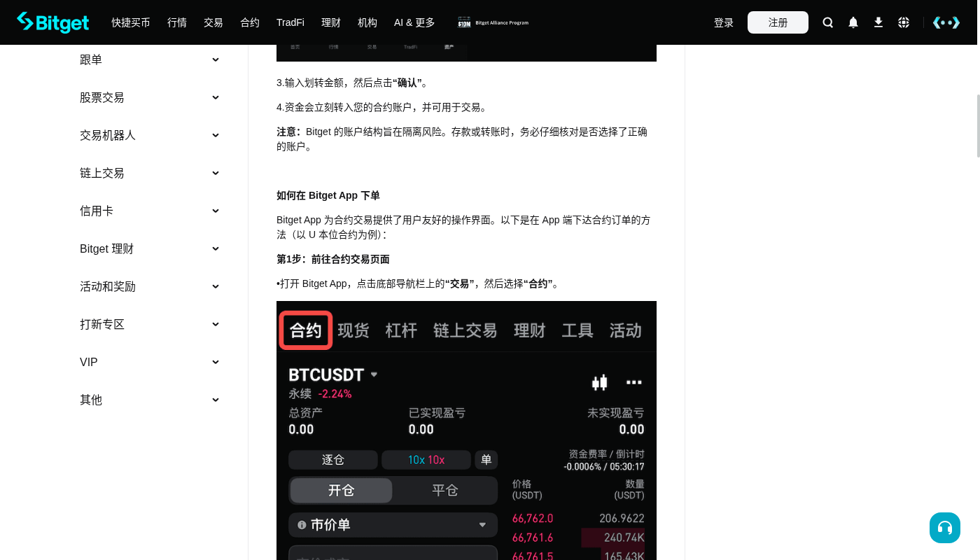Click the blue assistant icon in header
Viewport: 980px width, 560px height.
pyautogui.click(x=946, y=22)
